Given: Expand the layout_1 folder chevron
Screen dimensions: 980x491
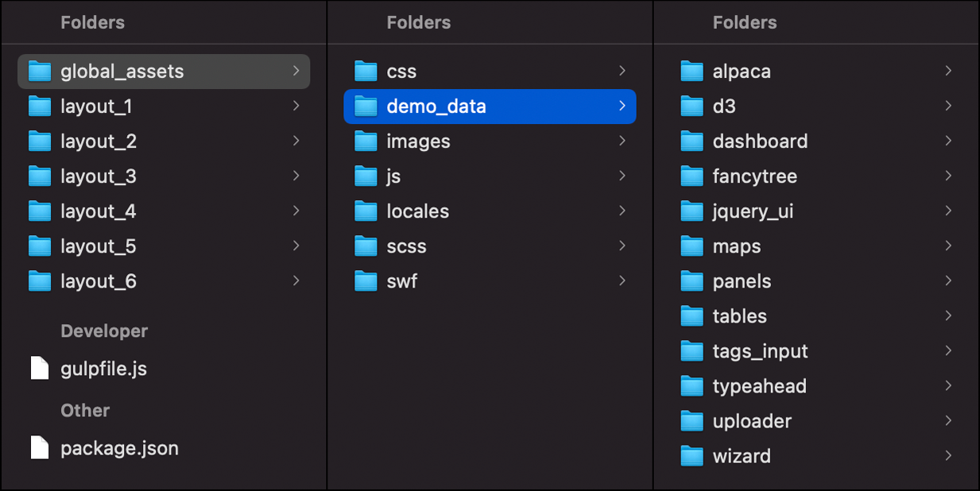Looking at the screenshot, I should (x=296, y=106).
